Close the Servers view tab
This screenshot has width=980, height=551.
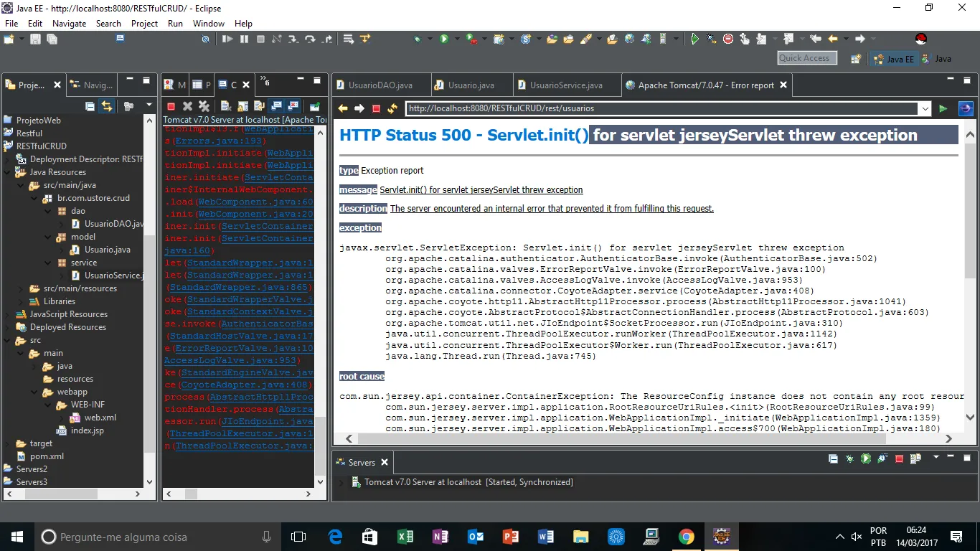(385, 463)
